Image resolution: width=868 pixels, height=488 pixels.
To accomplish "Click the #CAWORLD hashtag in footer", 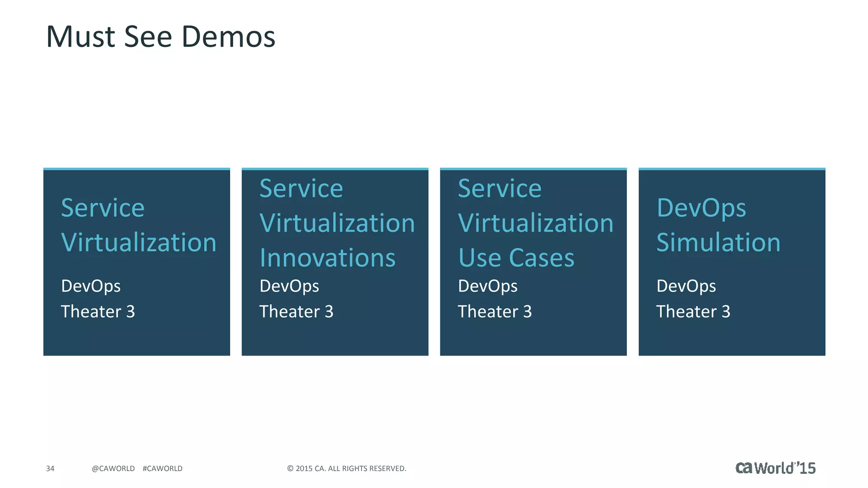I will coord(162,469).
